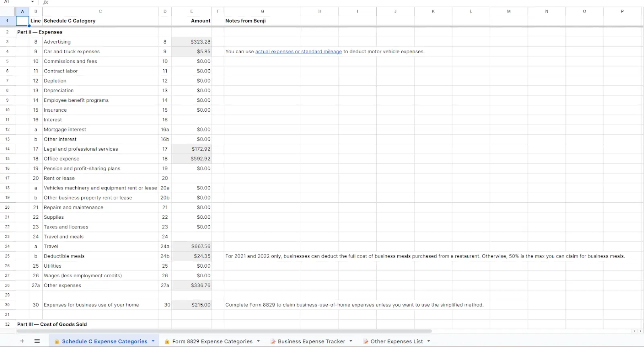Viewport: 644px width, 347px height.
Task: Select 'Other business property rent or lease'
Action: point(100,197)
